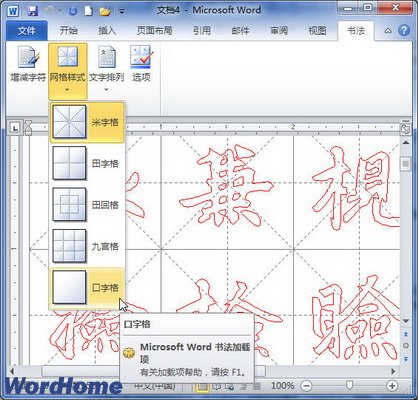Click the blue Redo icon in quick access
Screen dimensions: 418x400
73,11
